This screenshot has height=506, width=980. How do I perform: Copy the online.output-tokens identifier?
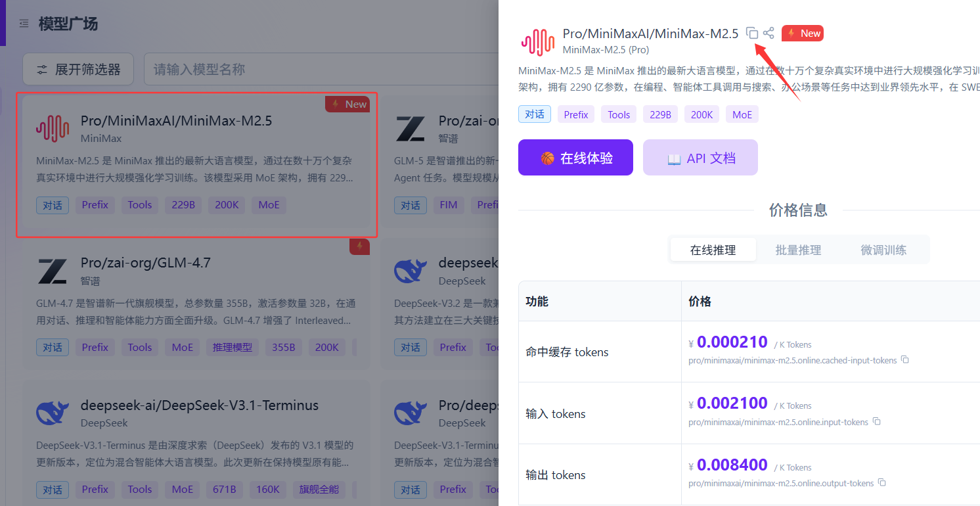882,483
